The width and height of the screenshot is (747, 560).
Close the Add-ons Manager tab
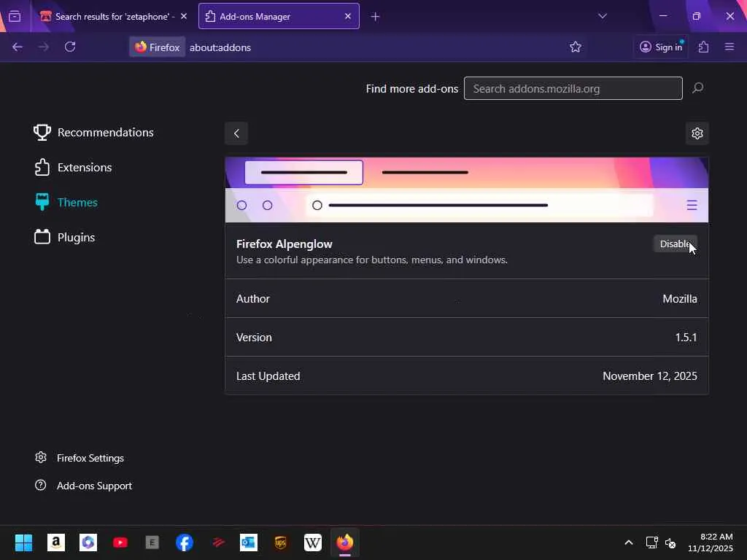[348, 17]
